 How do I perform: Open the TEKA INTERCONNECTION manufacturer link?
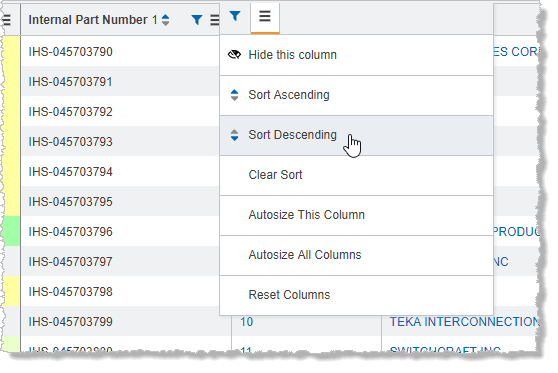click(464, 322)
